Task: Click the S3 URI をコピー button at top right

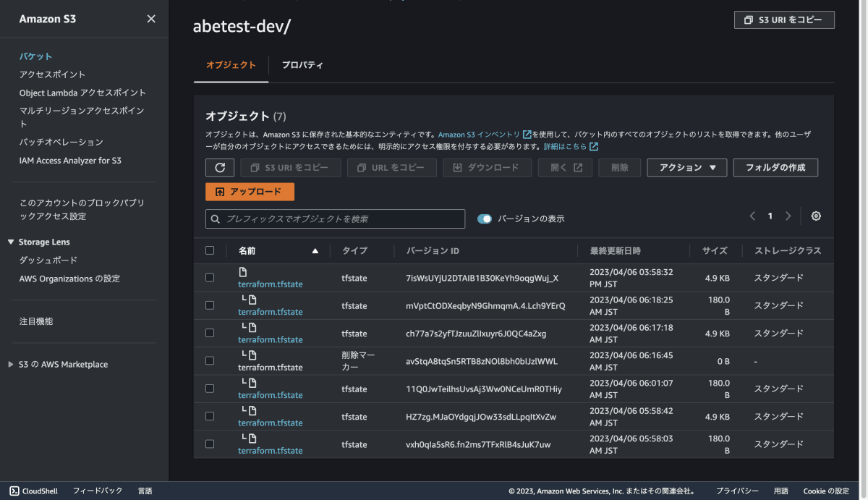Action: click(784, 20)
